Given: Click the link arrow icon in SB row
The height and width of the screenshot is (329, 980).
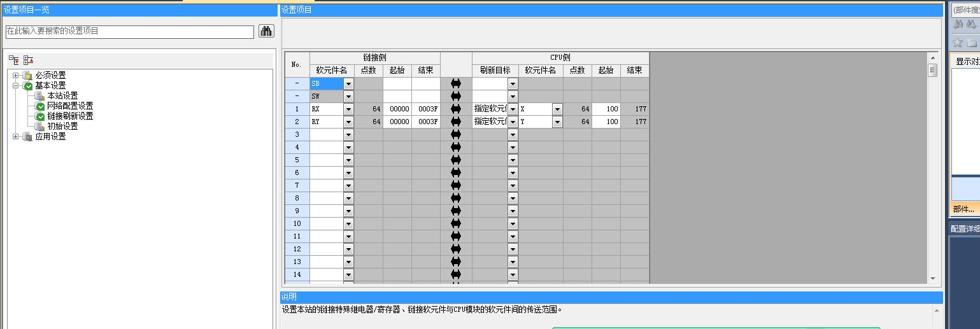Looking at the screenshot, I should point(455,83).
